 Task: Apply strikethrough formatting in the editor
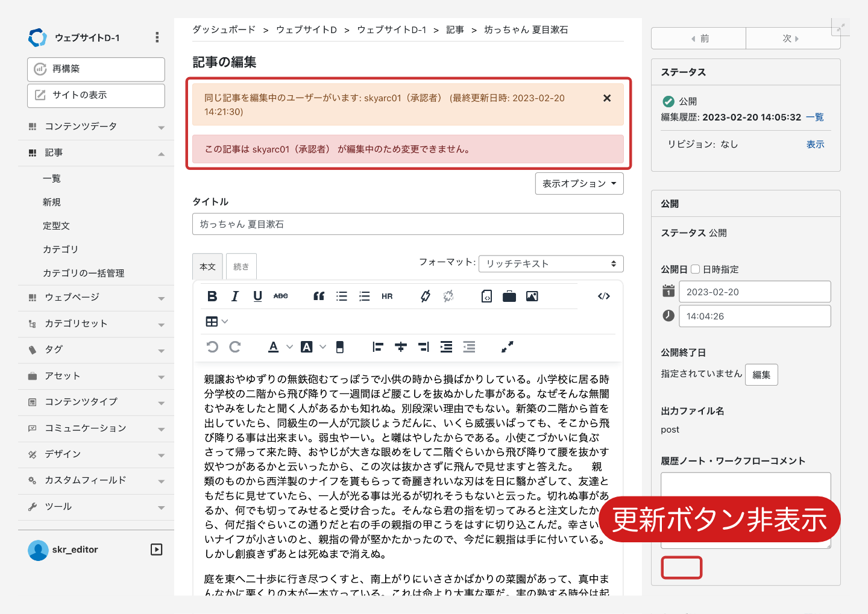pyautogui.click(x=280, y=296)
